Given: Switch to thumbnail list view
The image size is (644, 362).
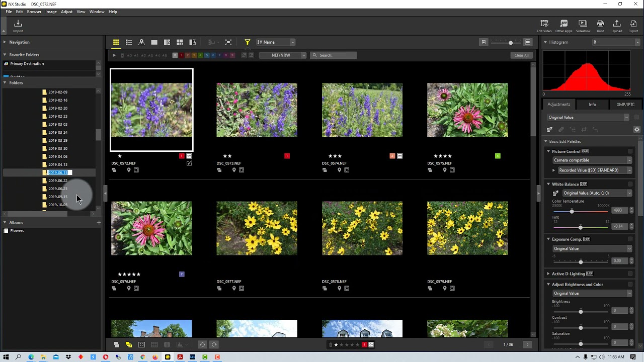Looking at the screenshot, I should pyautogui.click(x=129, y=42).
